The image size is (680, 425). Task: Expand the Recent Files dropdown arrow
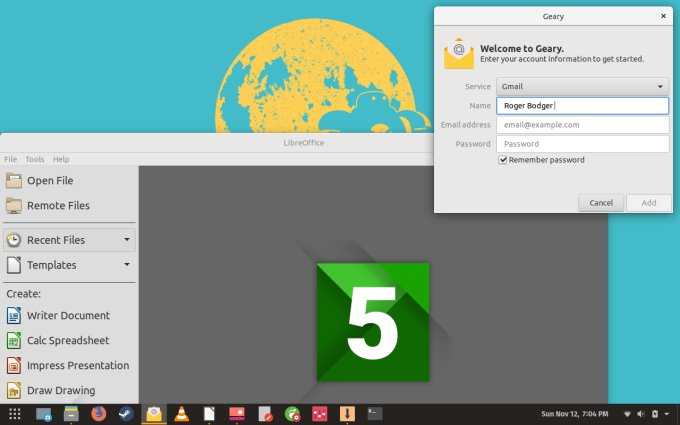[127, 240]
